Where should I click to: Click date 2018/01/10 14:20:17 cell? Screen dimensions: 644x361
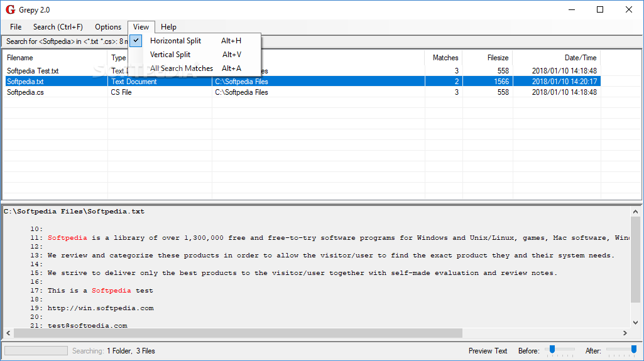(x=564, y=82)
